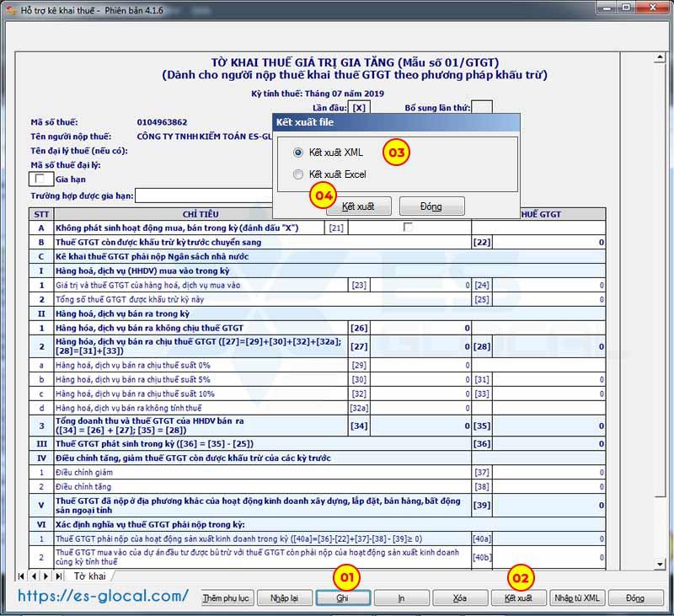The width and height of the screenshot is (674, 616).
Task: Click the STT column header
Action: tap(41, 214)
